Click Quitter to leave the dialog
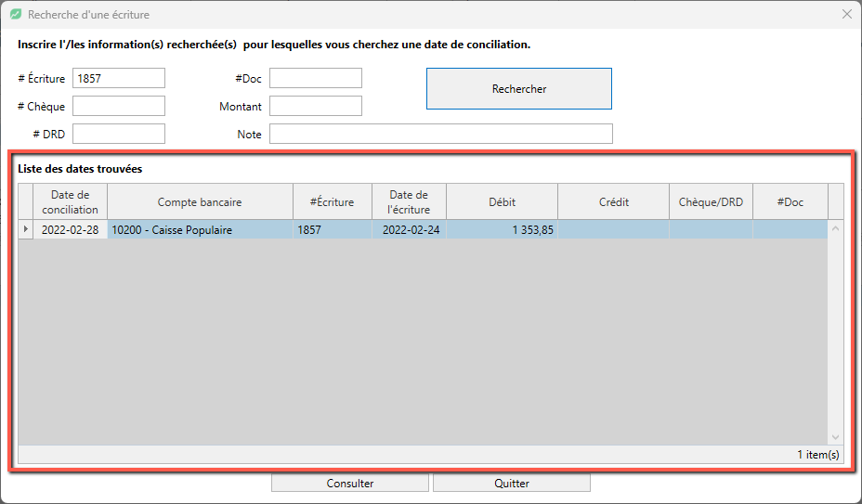 pyautogui.click(x=511, y=483)
